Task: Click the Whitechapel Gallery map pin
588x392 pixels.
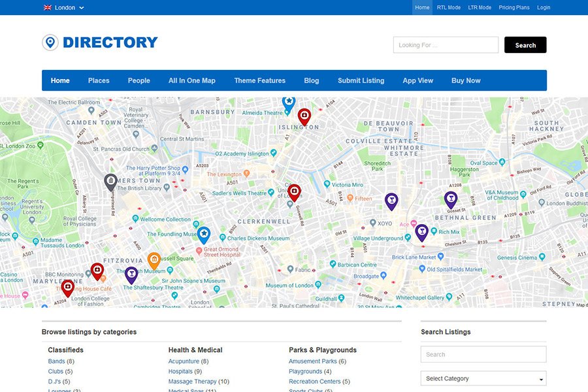Action: click(449, 297)
